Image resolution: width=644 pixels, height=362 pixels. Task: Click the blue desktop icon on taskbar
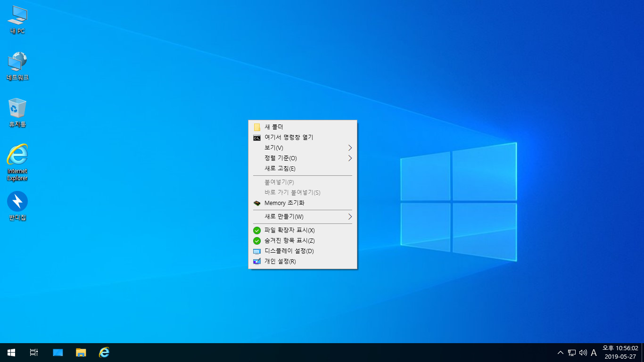58,353
